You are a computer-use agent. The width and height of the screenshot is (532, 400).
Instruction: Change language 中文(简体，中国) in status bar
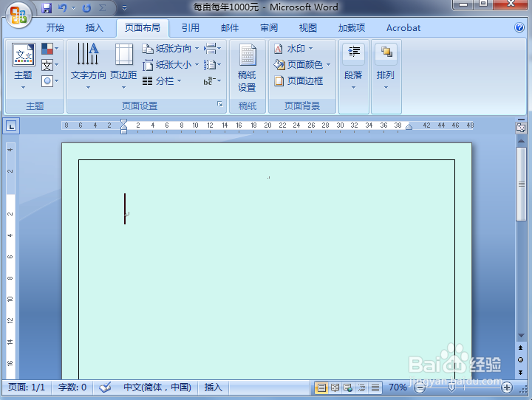pyautogui.click(x=157, y=387)
